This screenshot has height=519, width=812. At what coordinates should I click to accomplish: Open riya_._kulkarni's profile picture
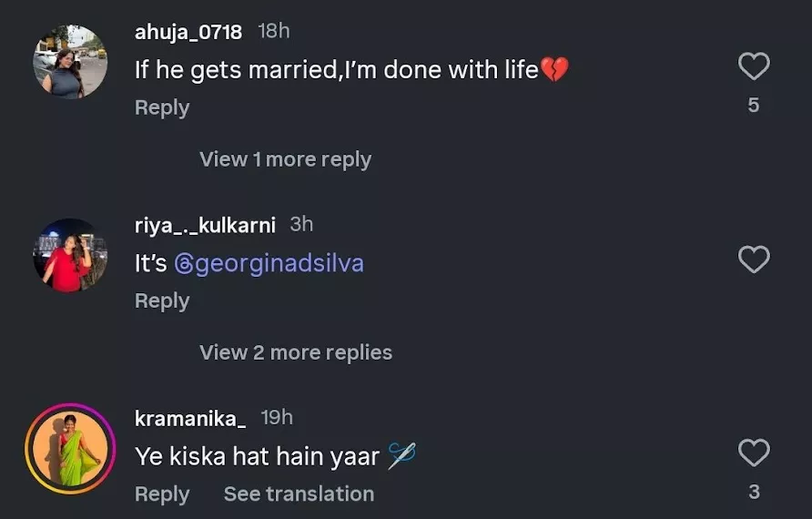click(x=70, y=256)
